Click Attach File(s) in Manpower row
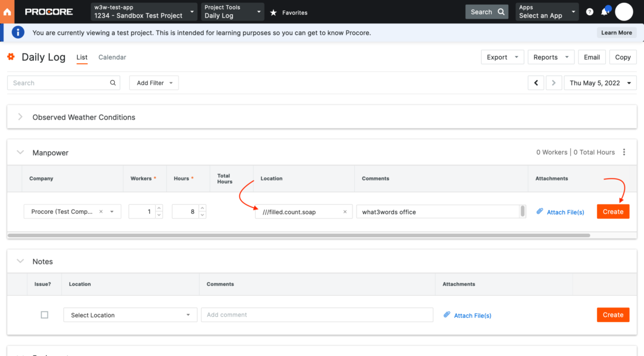644x356 pixels. (x=565, y=213)
